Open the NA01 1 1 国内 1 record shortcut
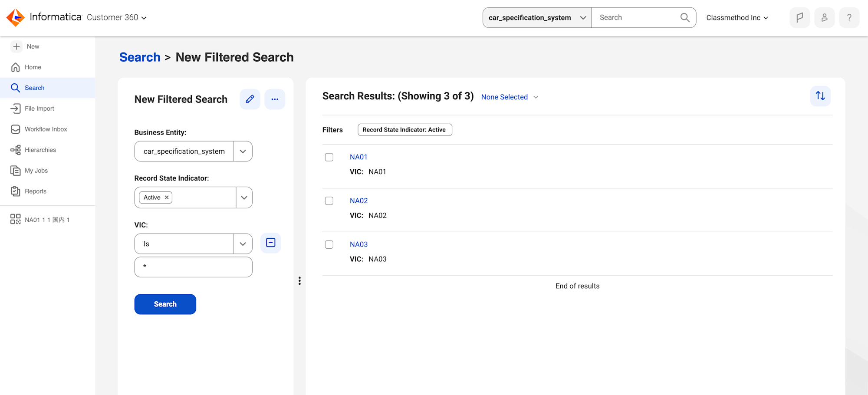The width and height of the screenshot is (868, 395). point(47,220)
